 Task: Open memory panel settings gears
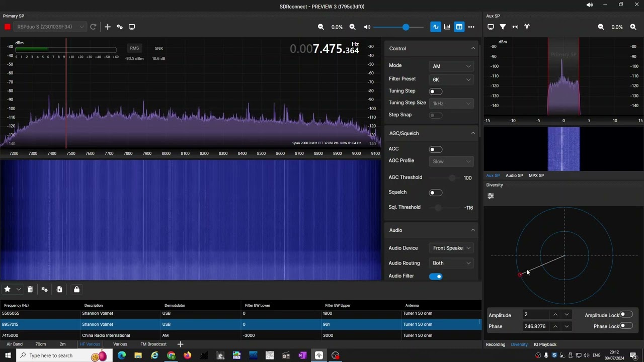coord(45,289)
